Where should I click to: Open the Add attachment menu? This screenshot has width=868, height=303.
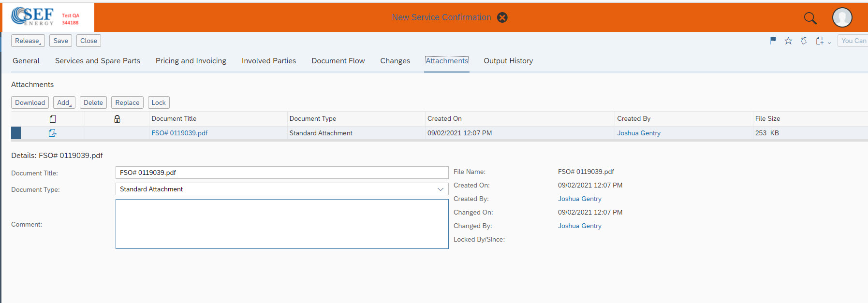point(64,102)
